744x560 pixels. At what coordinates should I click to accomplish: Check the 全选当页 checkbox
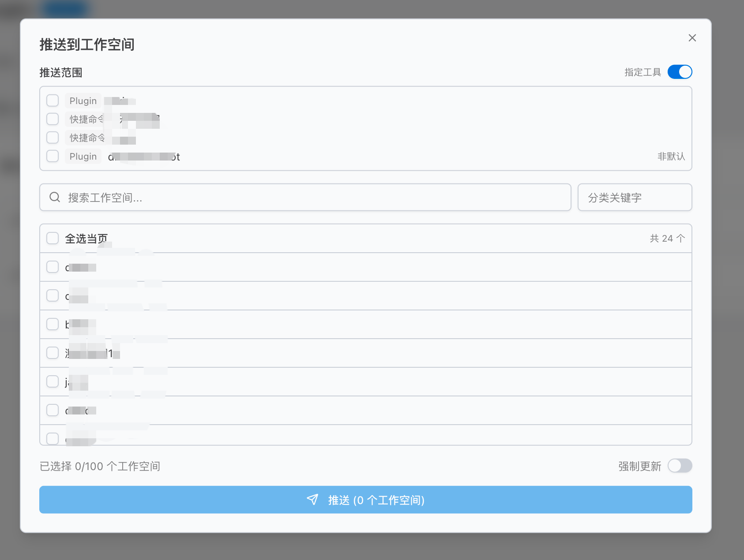[52, 238]
